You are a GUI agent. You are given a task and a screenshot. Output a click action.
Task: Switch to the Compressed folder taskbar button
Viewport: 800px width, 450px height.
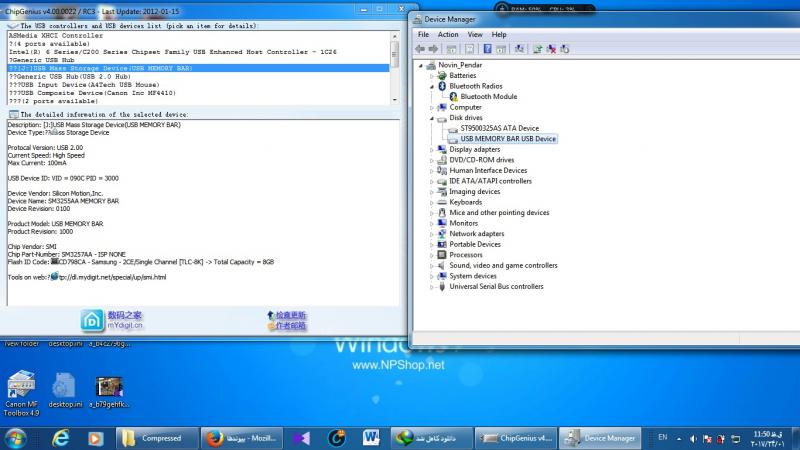[x=157, y=438]
